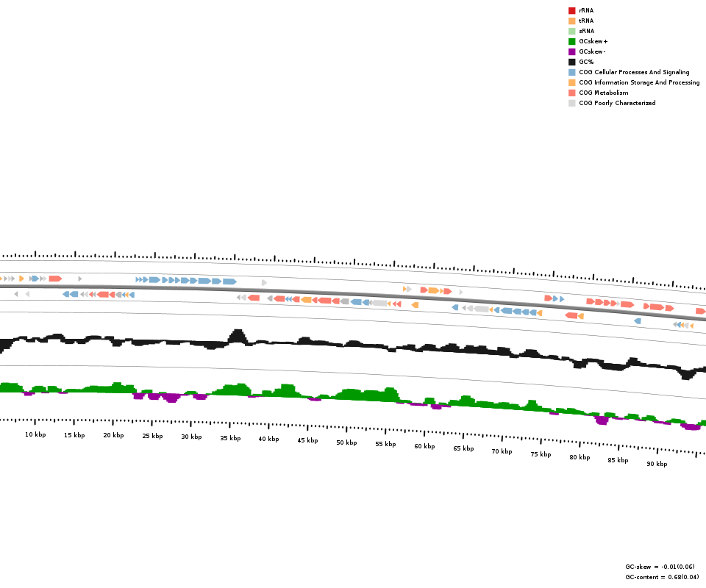Click the 90 kbp scale label
706x588 pixels.
(657, 464)
